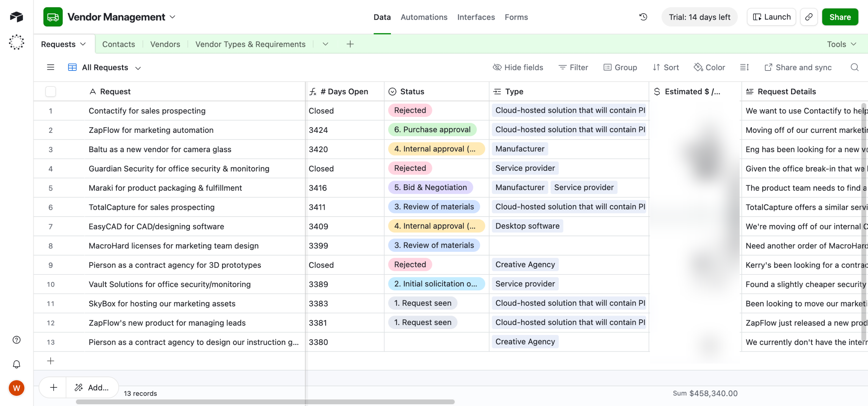Open the Color records option
This screenshot has width=868, height=406.
tap(709, 67)
